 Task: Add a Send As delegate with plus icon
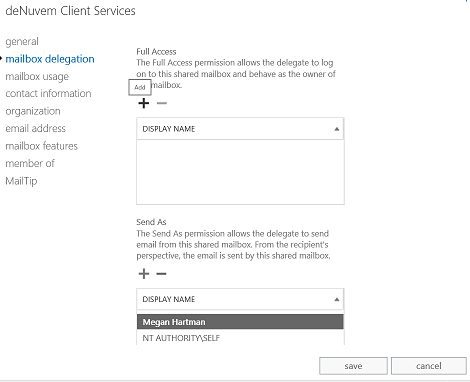144,274
